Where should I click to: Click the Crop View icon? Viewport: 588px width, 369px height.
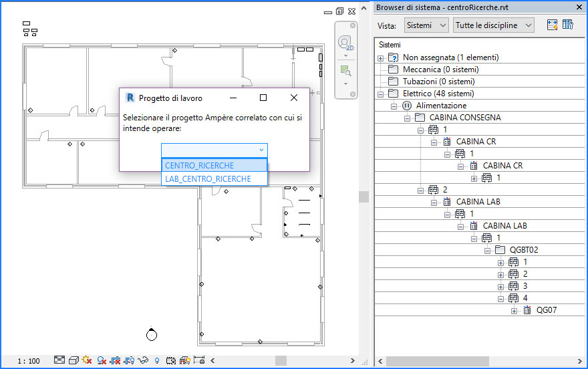(115, 360)
